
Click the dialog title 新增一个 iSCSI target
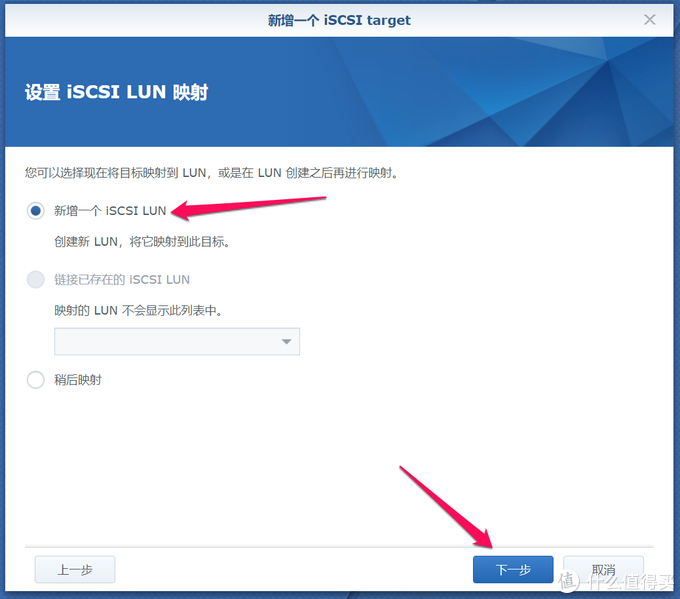(x=339, y=20)
